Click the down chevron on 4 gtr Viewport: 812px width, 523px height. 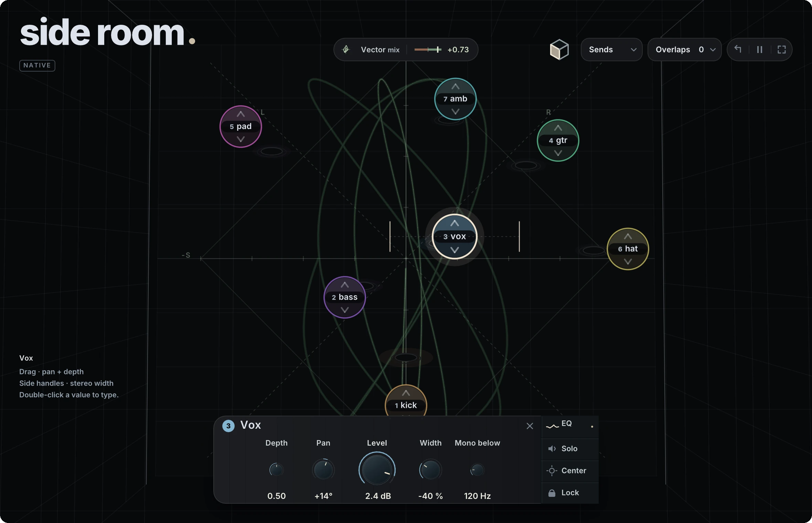pyautogui.click(x=558, y=153)
